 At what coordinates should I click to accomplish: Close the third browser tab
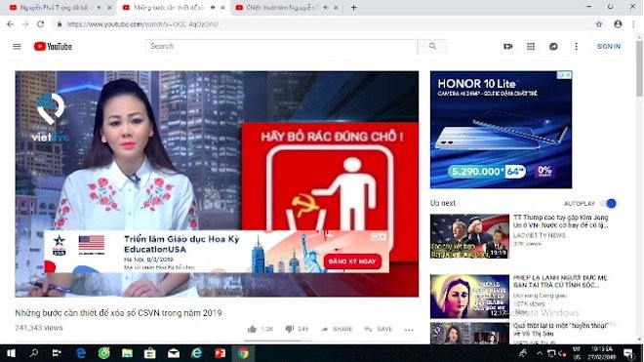[336, 8]
